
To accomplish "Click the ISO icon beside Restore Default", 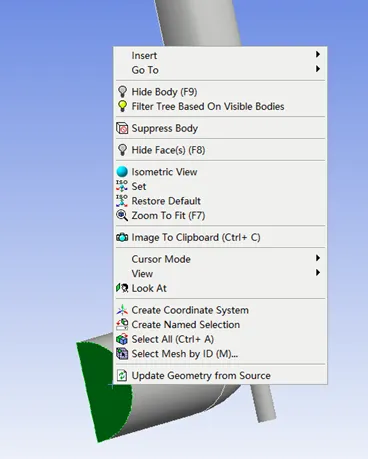I will click(122, 201).
